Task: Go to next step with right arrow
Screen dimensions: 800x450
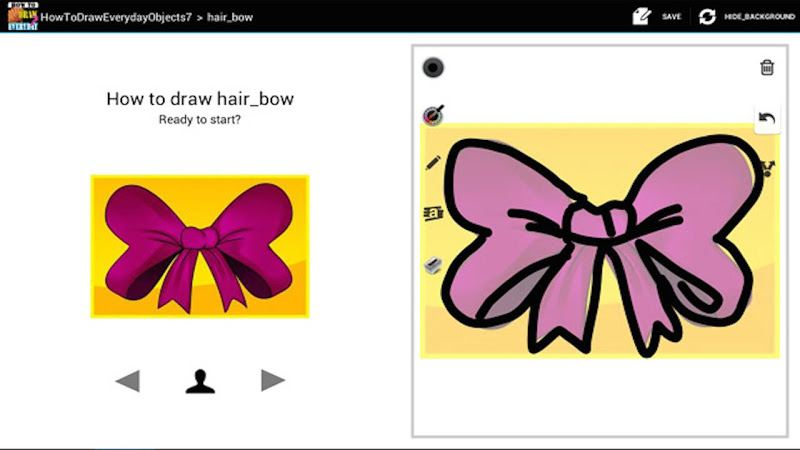Action: pyautogui.click(x=272, y=380)
